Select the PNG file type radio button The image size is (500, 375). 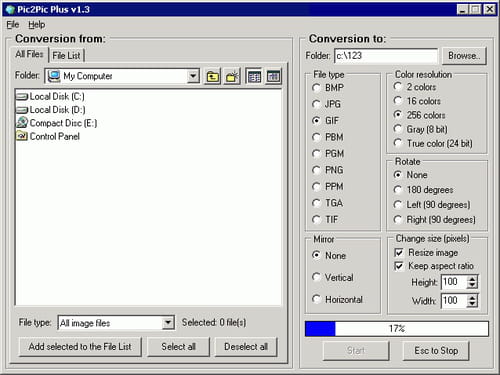pyautogui.click(x=316, y=170)
